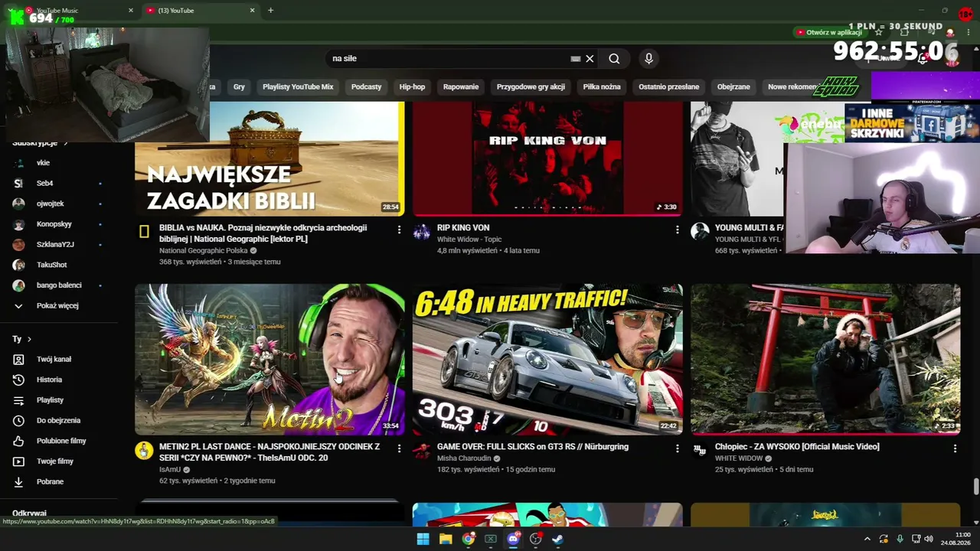Open subscription channel Seb4

click(x=44, y=183)
